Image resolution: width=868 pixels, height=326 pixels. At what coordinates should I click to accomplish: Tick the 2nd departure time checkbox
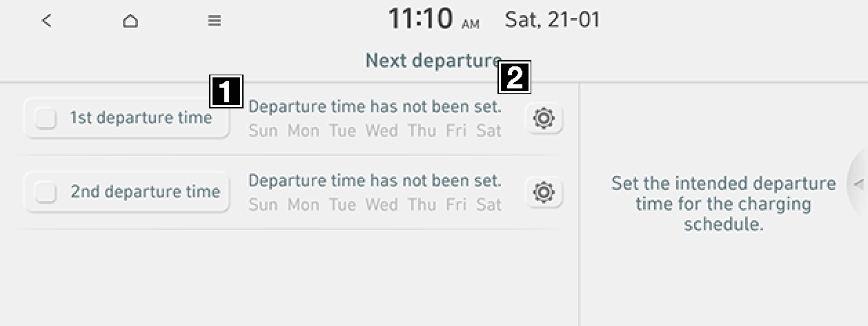[46, 192]
